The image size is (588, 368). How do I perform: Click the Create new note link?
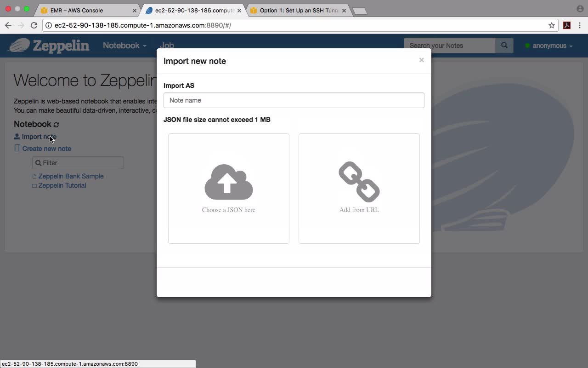pyautogui.click(x=47, y=149)
